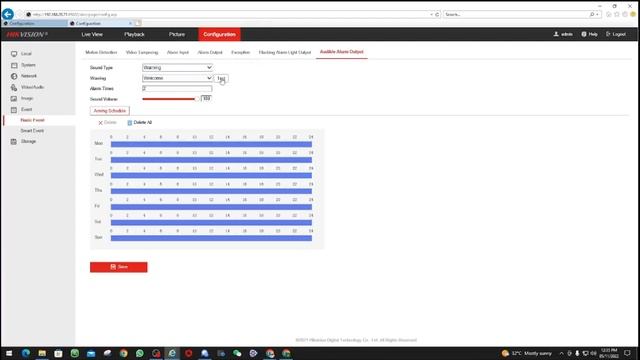Click the admin user icon
The image size is (640, 360).
coord(556,34)
